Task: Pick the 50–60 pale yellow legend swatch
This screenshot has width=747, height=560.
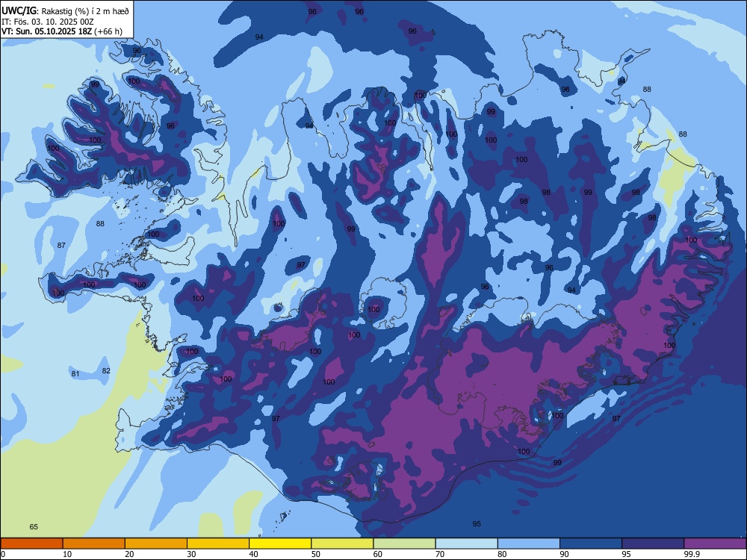Action: 342,544
